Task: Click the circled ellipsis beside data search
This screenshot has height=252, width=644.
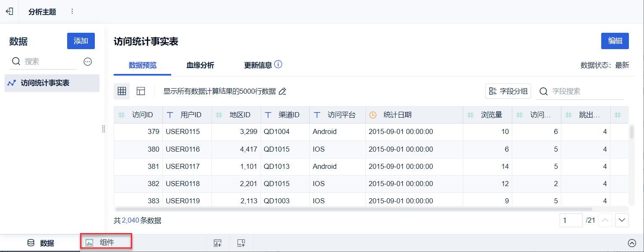Action: tap(88, 62)
